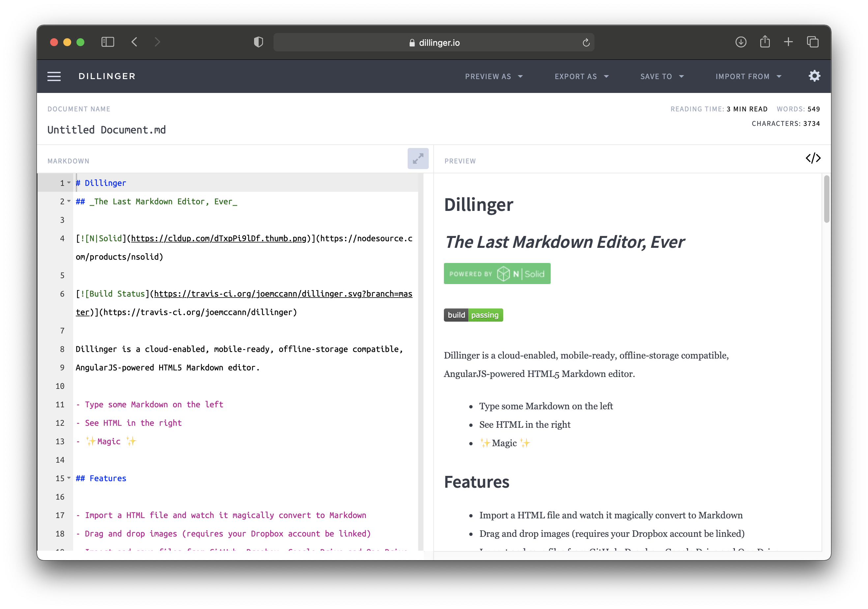
Task: Click the build passing badge
Action: [x=473, y=315]
